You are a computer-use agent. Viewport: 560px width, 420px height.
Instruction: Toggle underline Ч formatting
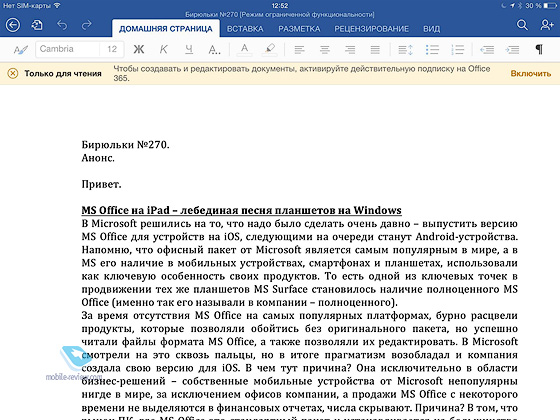pos(189,49)
